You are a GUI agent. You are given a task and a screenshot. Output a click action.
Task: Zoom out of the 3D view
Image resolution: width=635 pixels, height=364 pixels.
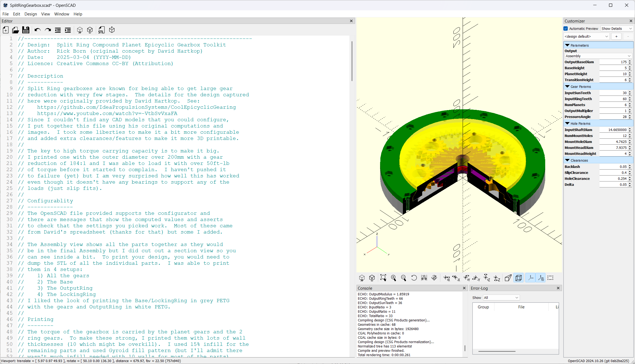pos(403,278)
